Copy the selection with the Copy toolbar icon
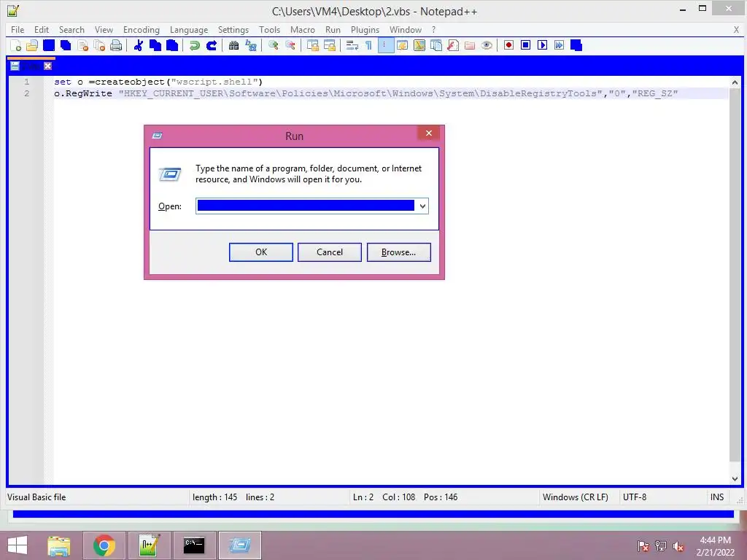The height and width of the screenshot is (560, 747). (x=155, y=45)
